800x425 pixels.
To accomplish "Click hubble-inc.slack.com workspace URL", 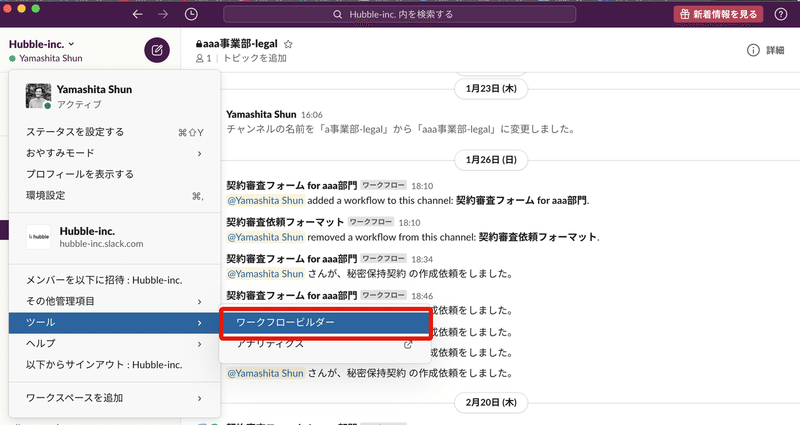I will tap(102, 244).
